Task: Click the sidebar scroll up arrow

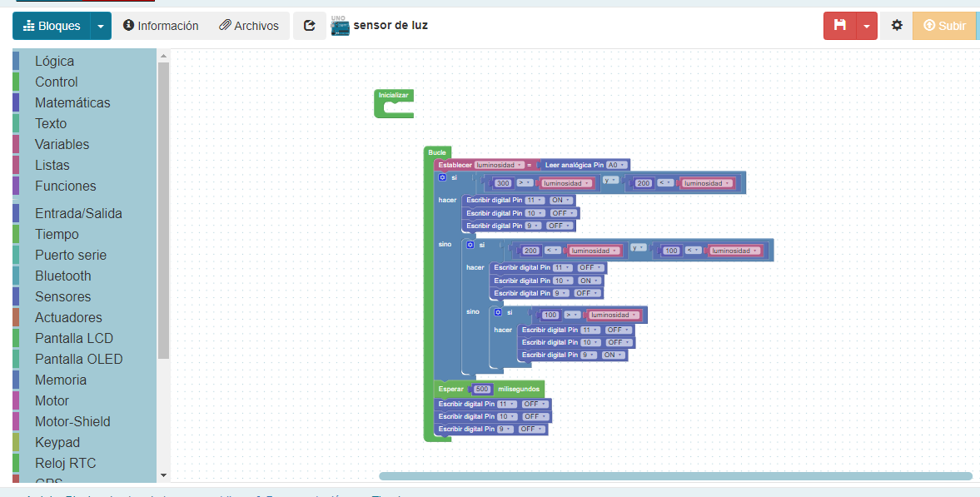Action: (x=163, y=57)
